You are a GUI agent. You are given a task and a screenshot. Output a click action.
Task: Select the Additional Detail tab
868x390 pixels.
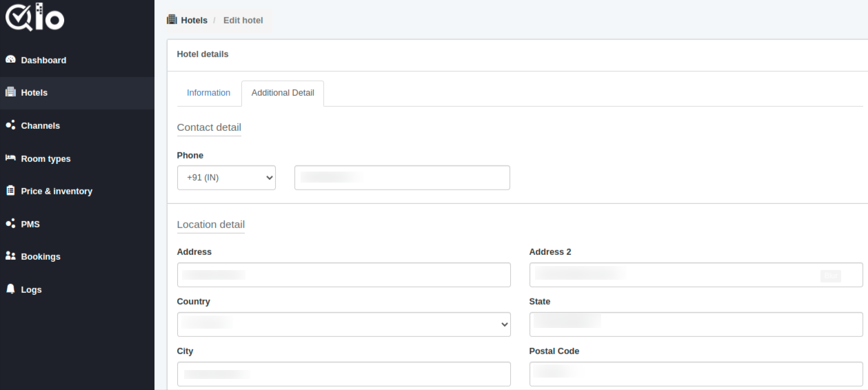pyautogui.click(x=283, y=93)
